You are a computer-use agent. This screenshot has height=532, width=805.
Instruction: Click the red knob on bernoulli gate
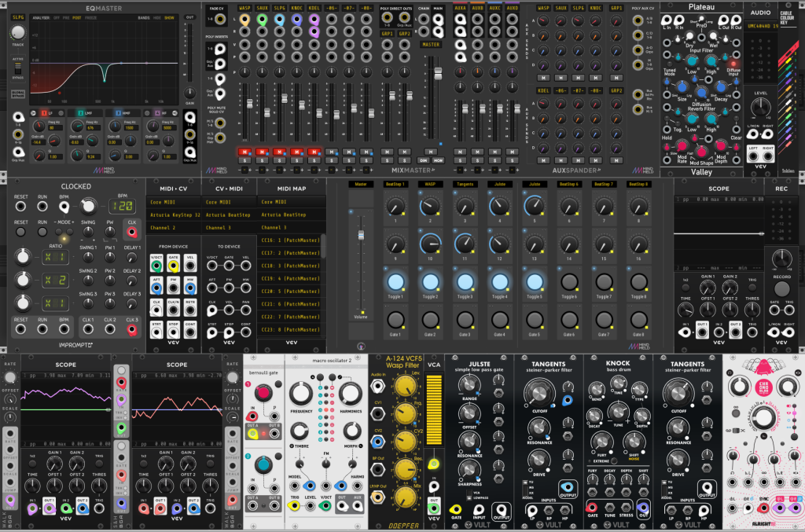point(263,394)
